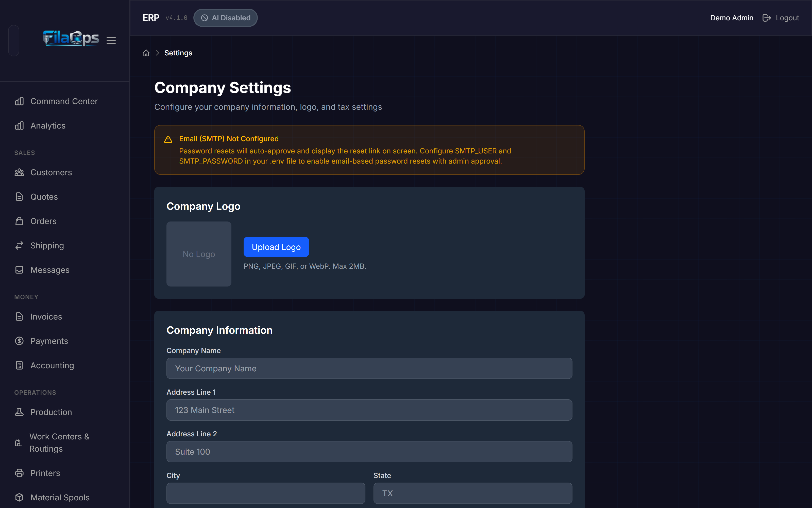
Task: Go to Invoices under Money
Action: coord(65,316)
